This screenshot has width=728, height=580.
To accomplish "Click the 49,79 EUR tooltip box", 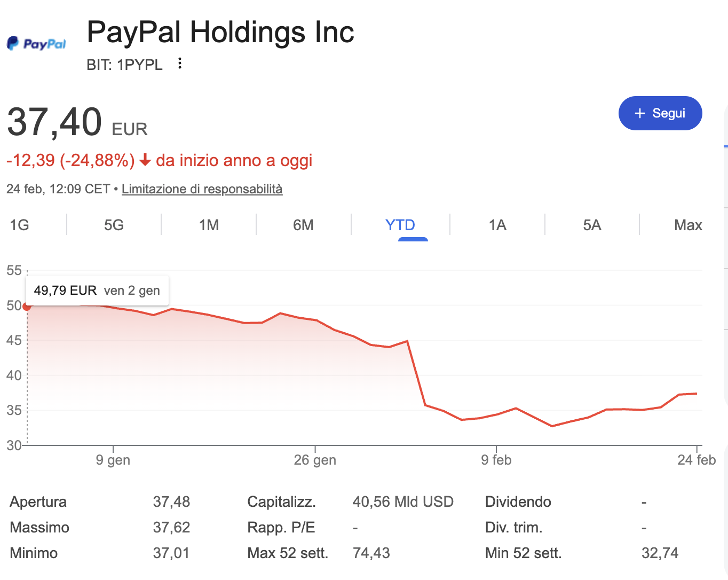I will pos(97,290).
